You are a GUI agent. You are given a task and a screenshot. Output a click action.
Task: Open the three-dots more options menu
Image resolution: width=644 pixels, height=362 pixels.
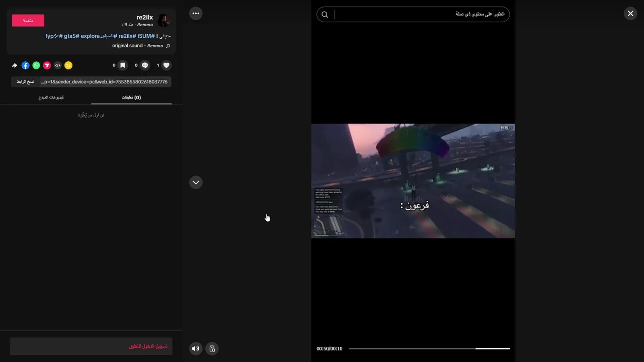[x=196, y=14]
